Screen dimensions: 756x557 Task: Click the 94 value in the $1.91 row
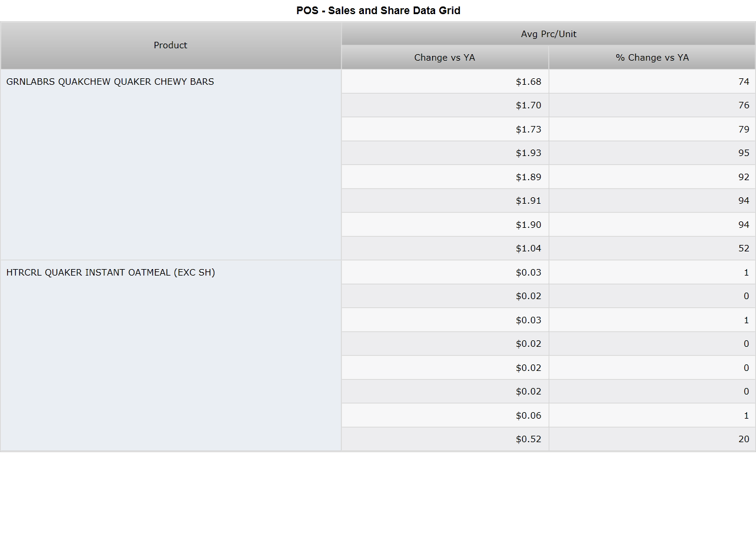pyautogui.click(x=744, y=201)
